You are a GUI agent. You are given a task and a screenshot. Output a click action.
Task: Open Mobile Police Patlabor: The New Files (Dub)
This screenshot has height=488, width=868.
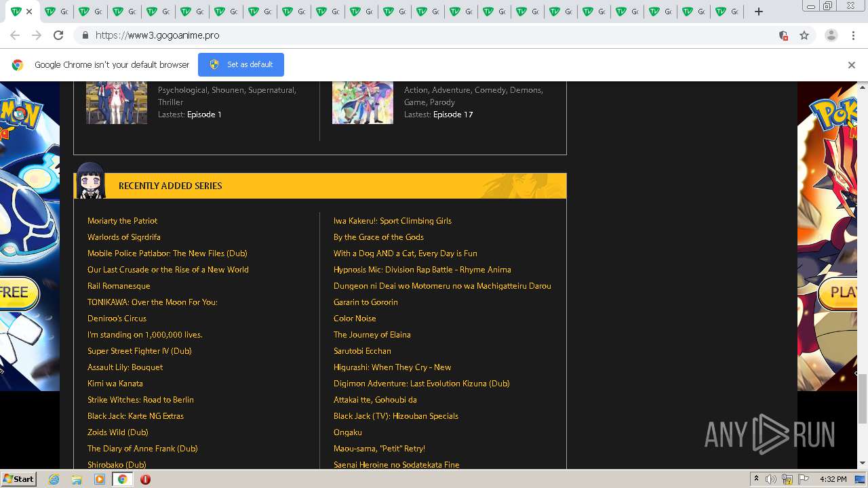[167, 253]
